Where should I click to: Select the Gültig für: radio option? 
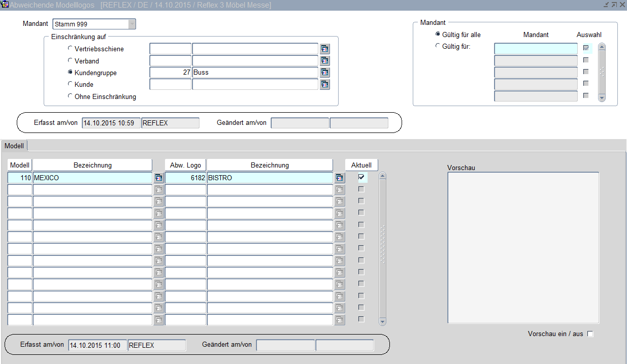(x=438, y=46)
